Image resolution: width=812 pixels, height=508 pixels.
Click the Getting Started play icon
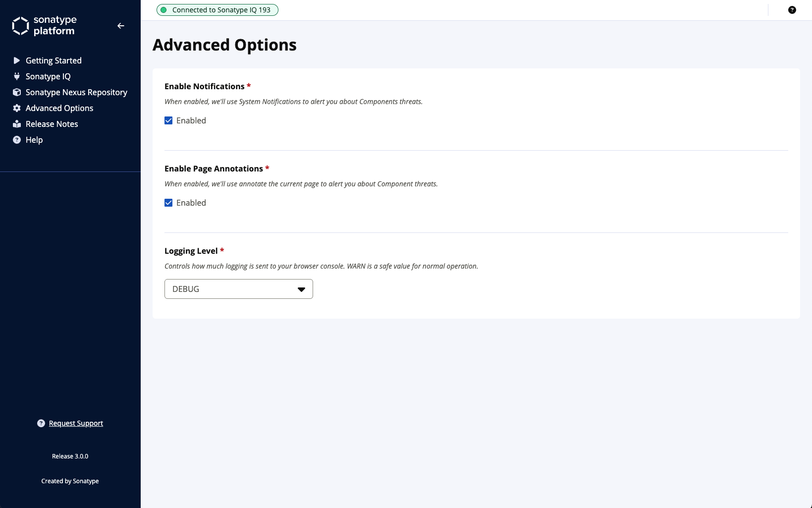tap(16, 60)
